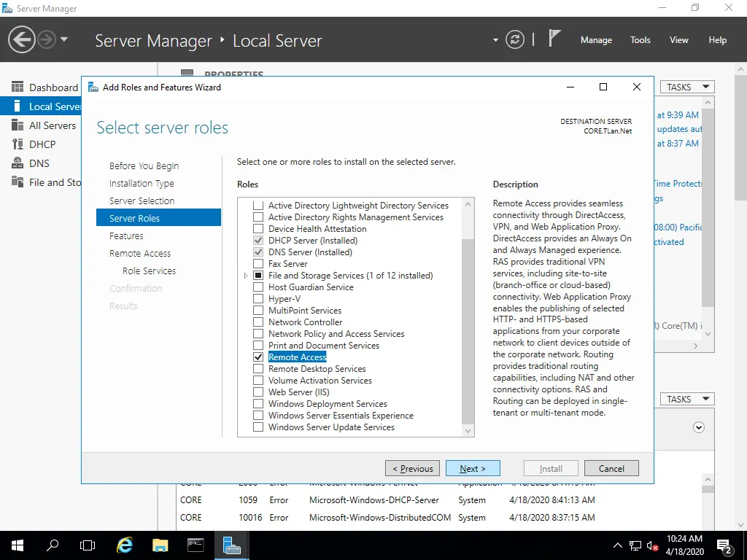Open File Explorer from taskbar

160,545
